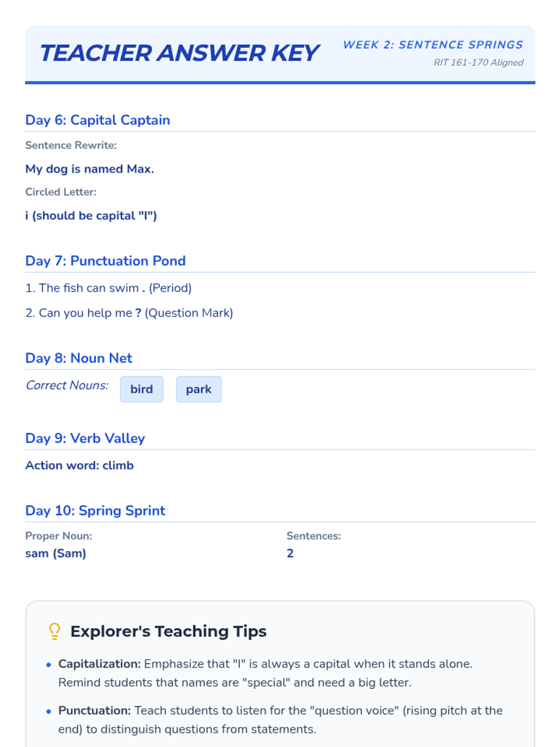Click the sentence count answer '2'
This screenshot has width=560, height=747.
[290, 553]
